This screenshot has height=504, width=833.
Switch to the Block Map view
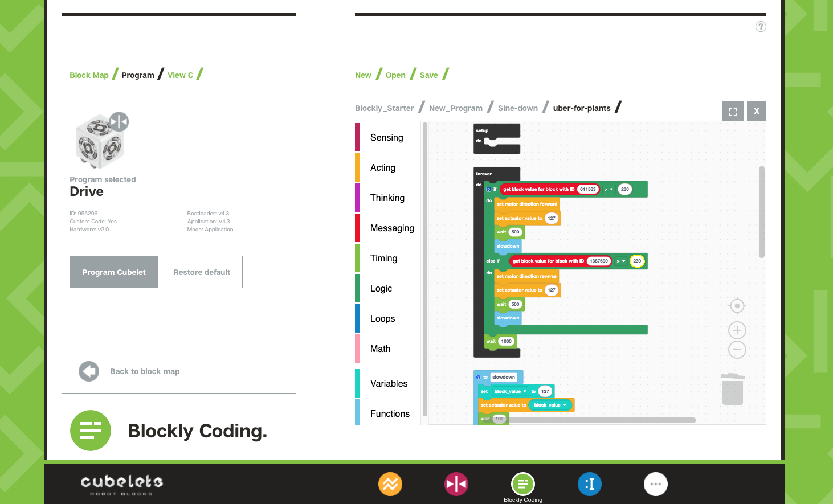[x=89, y=75]
